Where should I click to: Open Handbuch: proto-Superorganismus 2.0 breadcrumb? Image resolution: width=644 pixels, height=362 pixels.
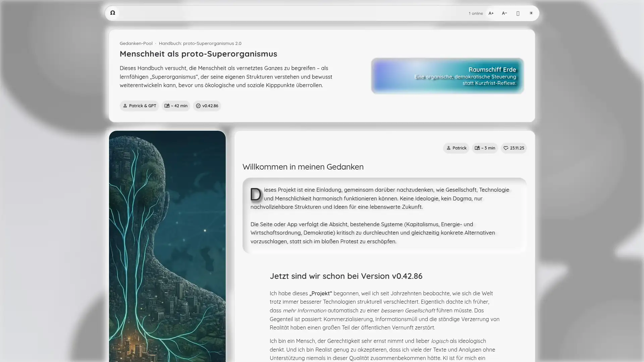click(x=200, y=43)
